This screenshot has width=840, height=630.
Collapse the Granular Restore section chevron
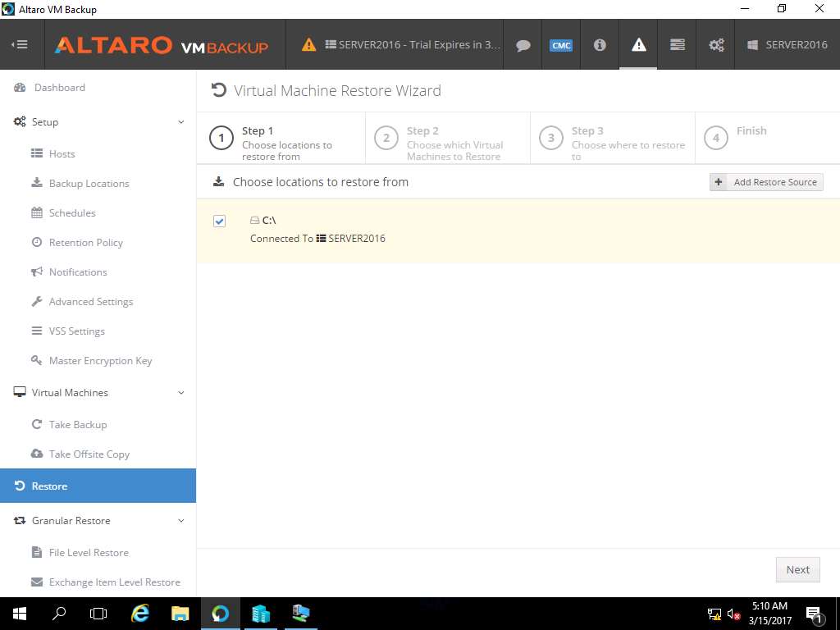click(x=181, y=520)
